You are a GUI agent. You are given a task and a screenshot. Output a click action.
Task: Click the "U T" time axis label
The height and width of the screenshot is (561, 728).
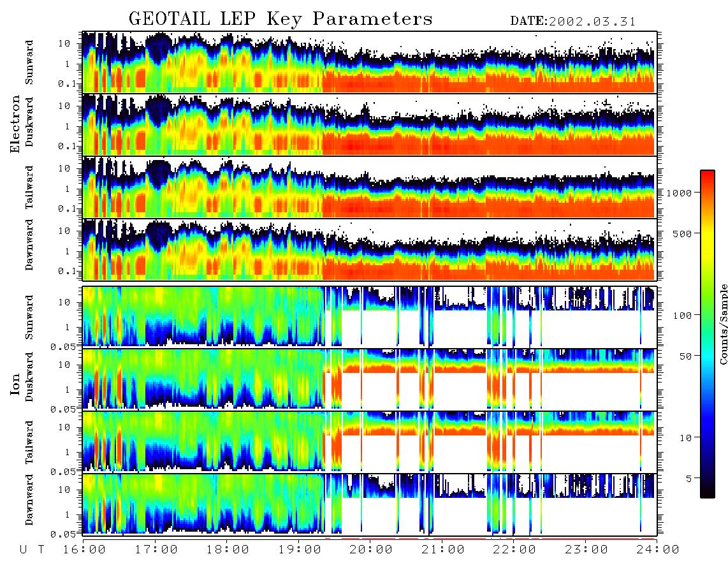pyautogui.click(x=32, y=550)
